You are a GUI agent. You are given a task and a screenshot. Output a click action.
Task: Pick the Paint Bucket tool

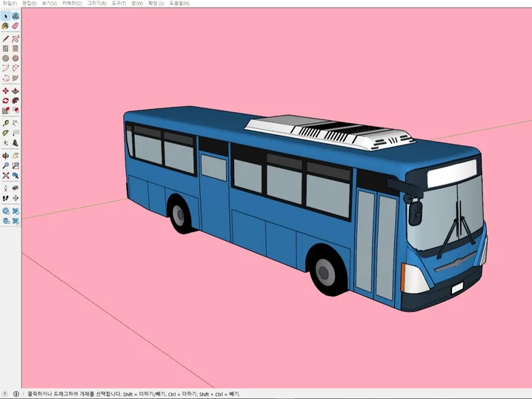coord(6,26)
